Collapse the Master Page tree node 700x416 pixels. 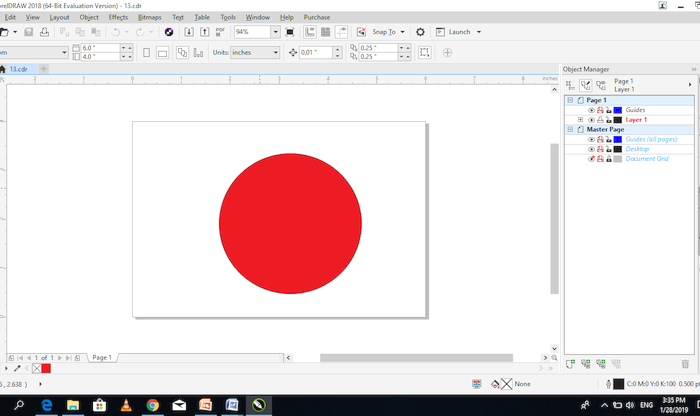[x=570, y=129]
